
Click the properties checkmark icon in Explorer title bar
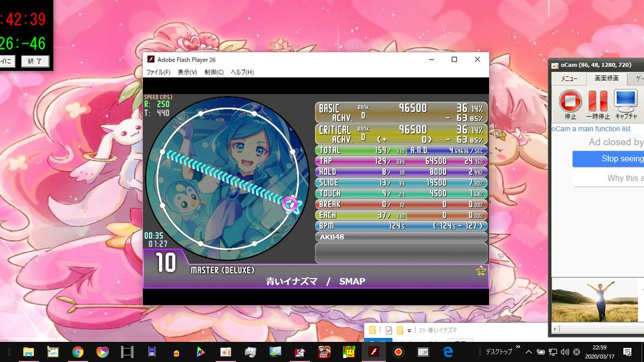(x=388, y=330)
